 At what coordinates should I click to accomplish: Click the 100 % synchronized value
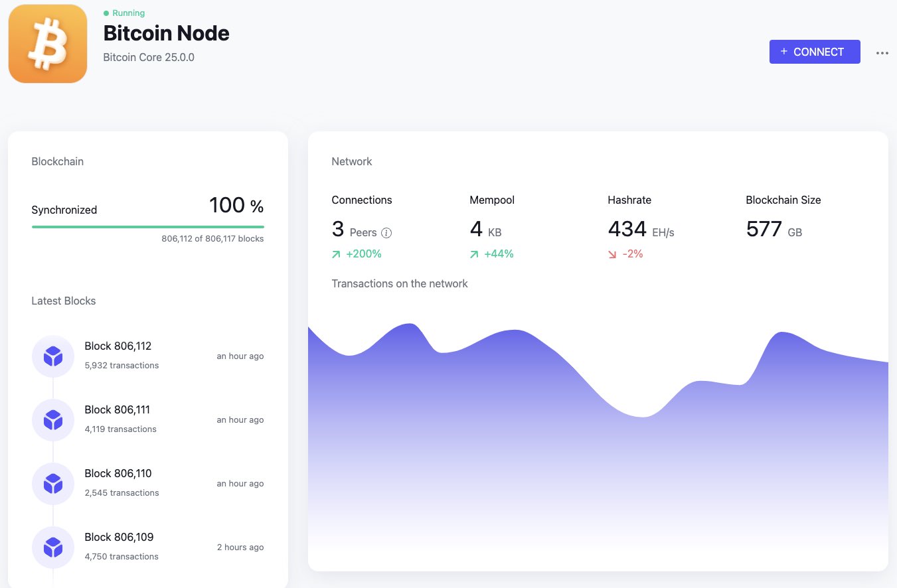[236, 205]
